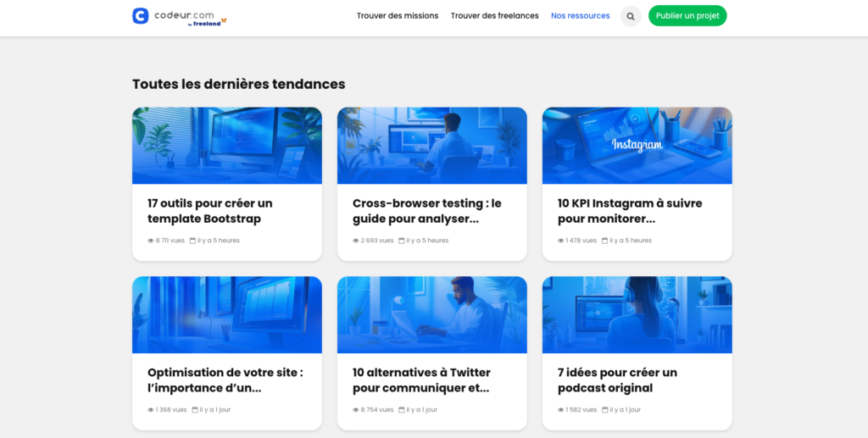Image resolution: width=868 pixels, height=438 pixels.
Task: Open the 10 alternatives à Twitter article
Action: tap(421, 380)
